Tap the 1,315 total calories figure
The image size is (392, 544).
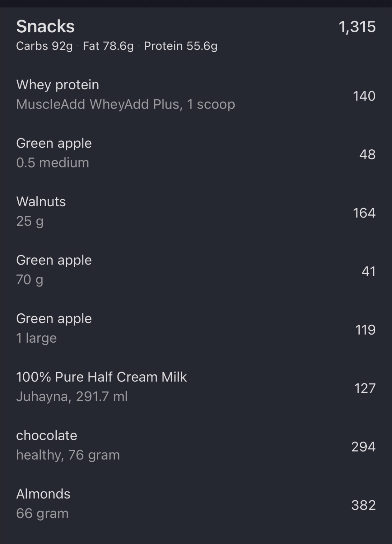(x=357, y=27)
